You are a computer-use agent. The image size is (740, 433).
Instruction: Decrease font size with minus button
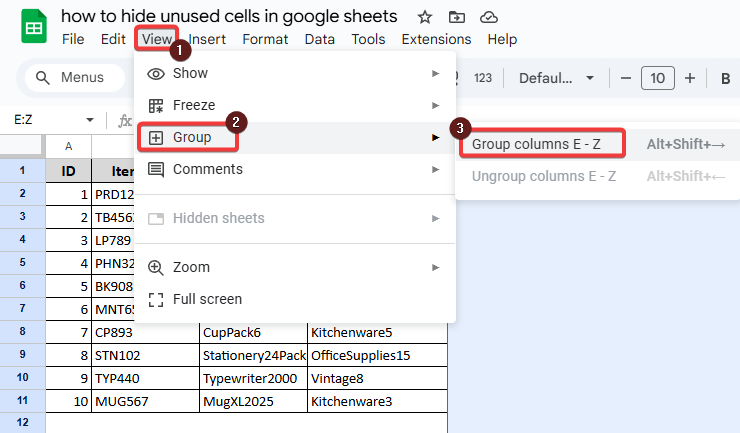click(x=626, y=79)
